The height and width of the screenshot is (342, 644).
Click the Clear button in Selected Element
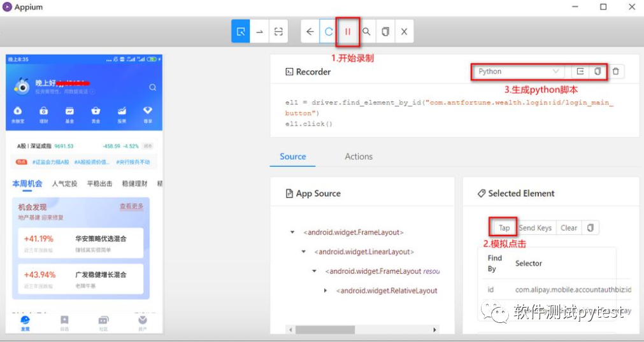[x=569, y=228]
